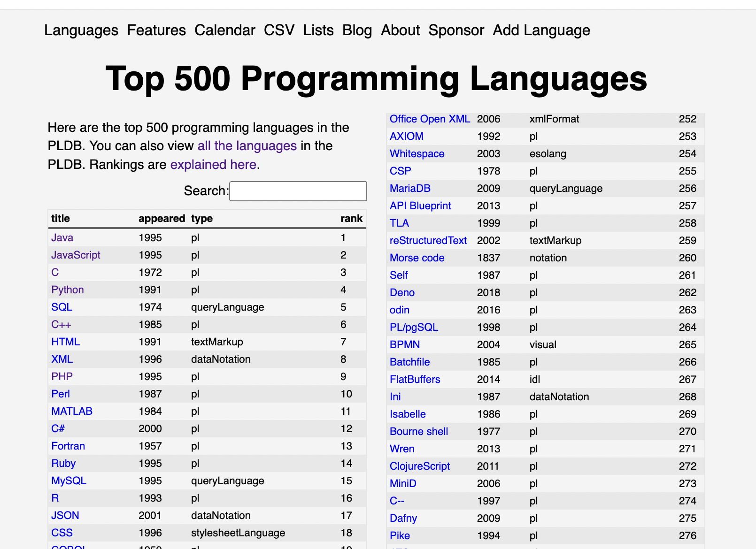
Task: Select the 'esolang' type cell
Action: coord(548,154)
